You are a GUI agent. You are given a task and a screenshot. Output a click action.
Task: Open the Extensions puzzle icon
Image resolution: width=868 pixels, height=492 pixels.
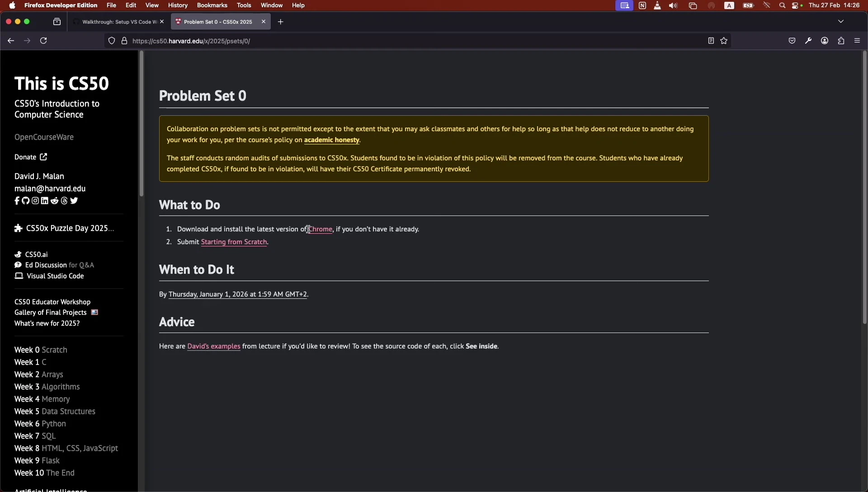point(841,41)
